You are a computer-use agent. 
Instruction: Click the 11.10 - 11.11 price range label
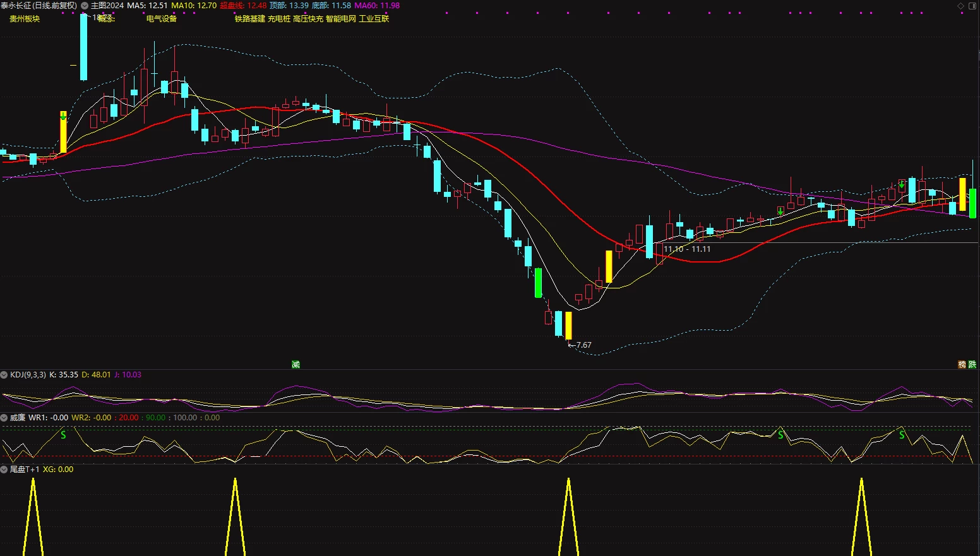pyautogui.click(x=687, y=249)
